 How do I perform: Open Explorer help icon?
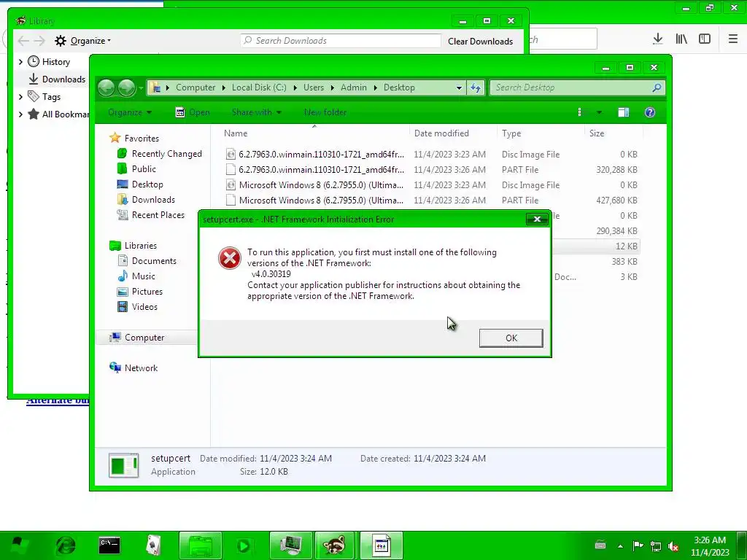point(650,112)
